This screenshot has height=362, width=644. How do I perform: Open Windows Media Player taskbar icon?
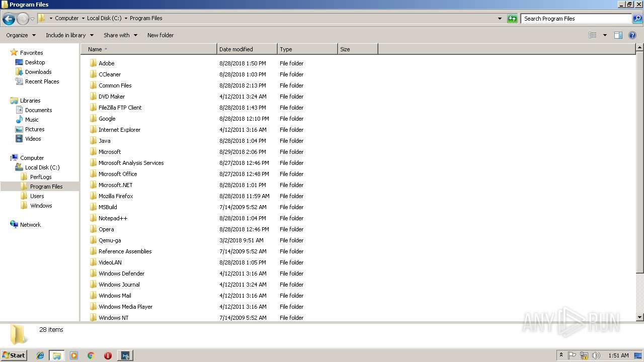[x=74, y=355]
